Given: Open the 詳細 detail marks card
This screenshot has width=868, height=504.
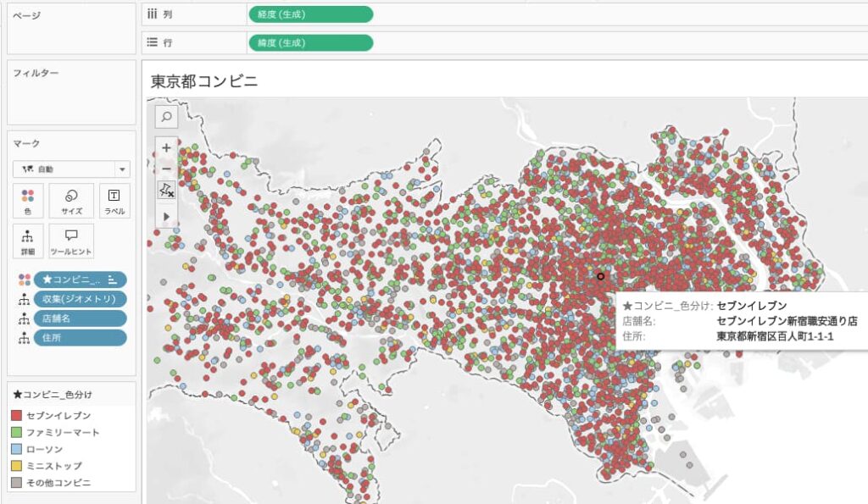Looking at the screenshot, I should [x=28, y=241].
